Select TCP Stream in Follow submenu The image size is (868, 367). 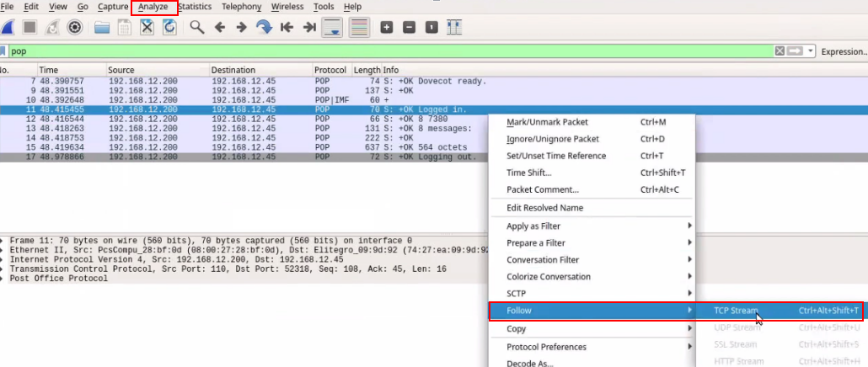point(780,311)
